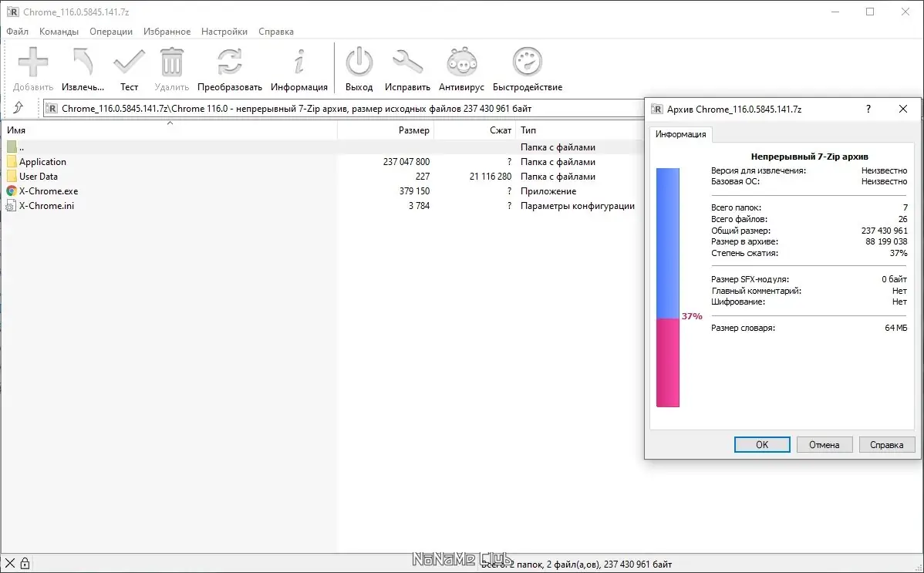Click the Справка button in dialog
Viewport: 924px width, 573px height.
point(887,444)
